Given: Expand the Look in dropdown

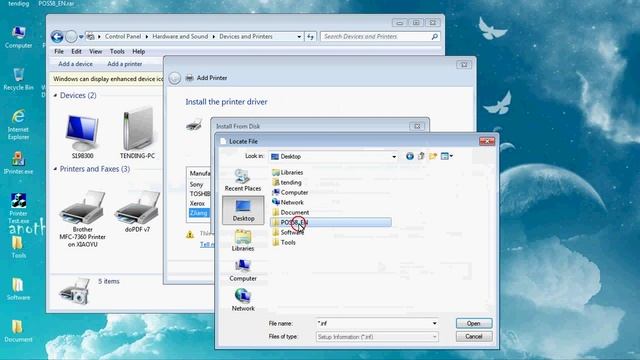Looking at the screenshot, I should 394,156.
